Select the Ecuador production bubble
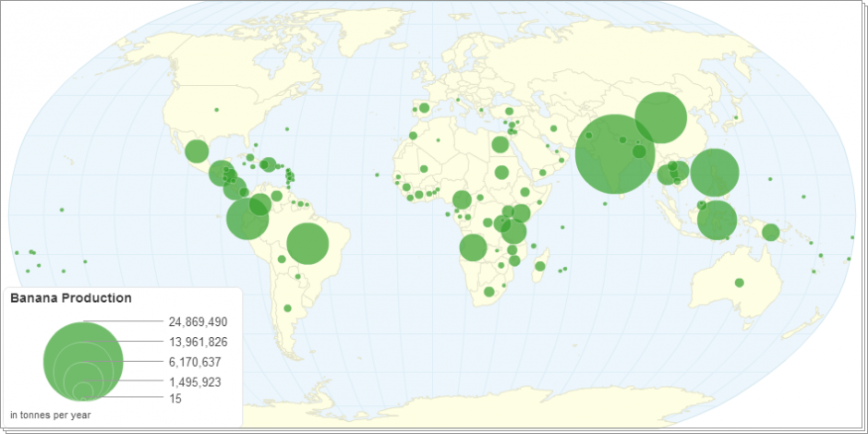This screenshot has width=868, height=434. pyautogui.click(x=247, y=220)
